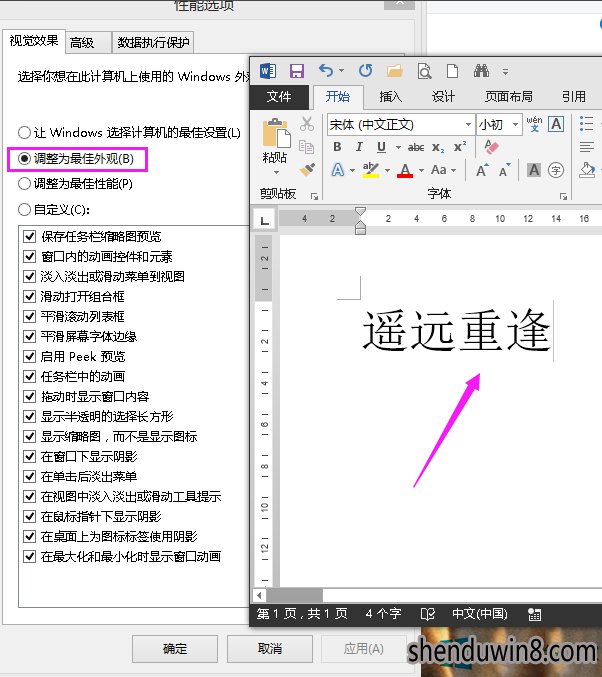Click the 应用(A) button

click(x=364, y=649)
